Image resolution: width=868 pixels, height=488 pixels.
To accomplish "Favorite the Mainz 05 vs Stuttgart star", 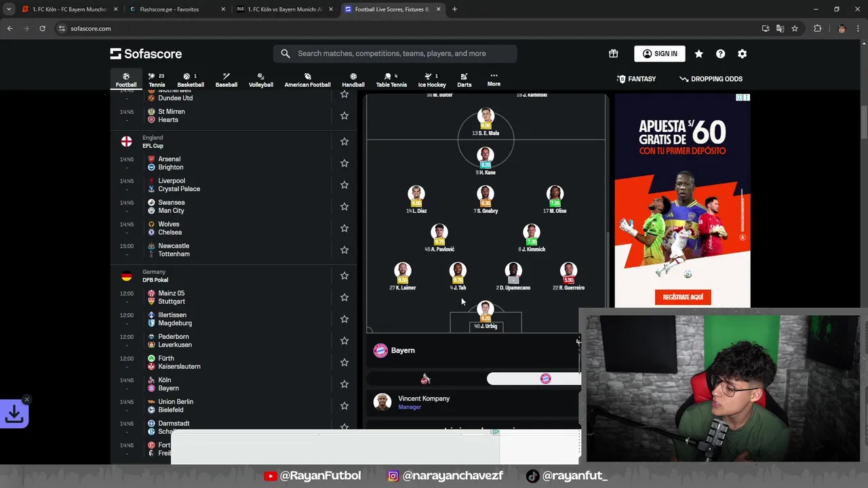I will click(x=344, y=298).
